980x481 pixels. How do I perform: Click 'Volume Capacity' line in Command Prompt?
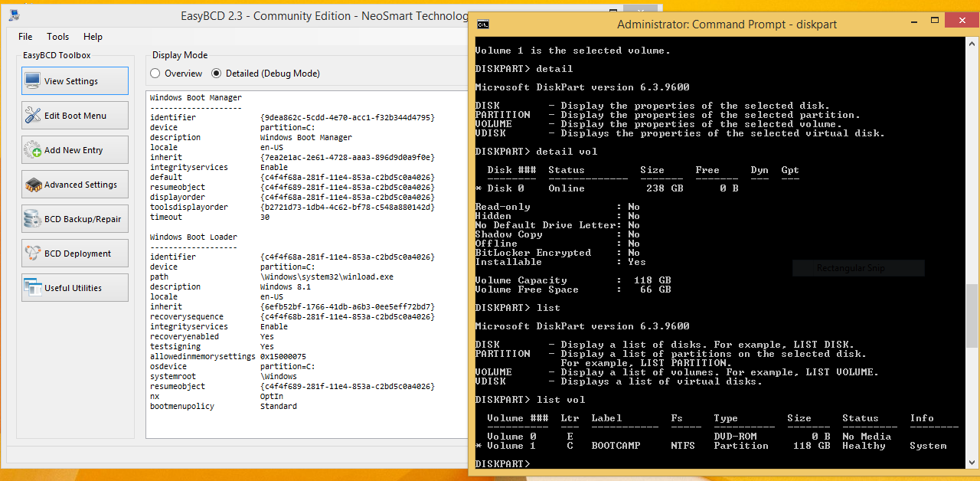[x=573, y=280]
